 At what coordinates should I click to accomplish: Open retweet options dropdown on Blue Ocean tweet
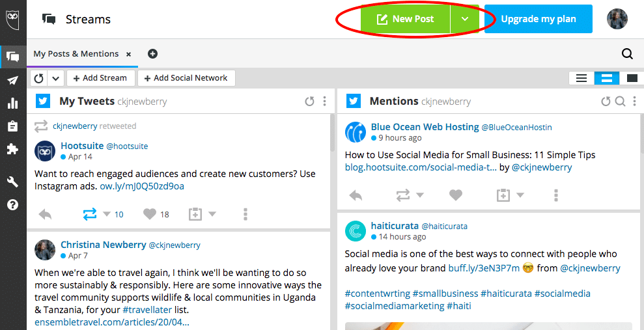[420, 195]
